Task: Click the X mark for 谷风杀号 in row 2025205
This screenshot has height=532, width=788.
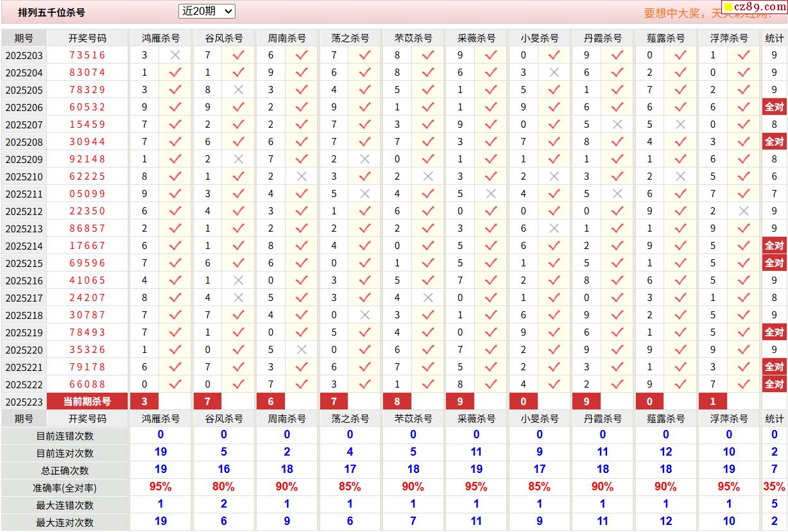Action: click(x=239, y=90)
